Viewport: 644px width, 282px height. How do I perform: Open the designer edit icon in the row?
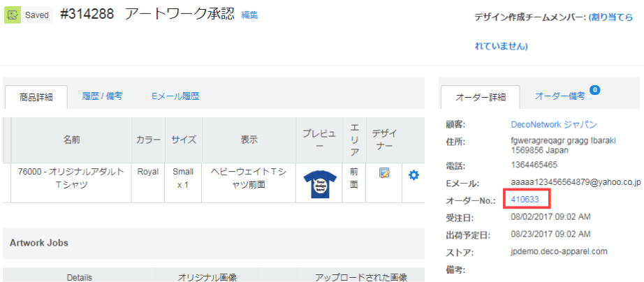tap(384, 174)
